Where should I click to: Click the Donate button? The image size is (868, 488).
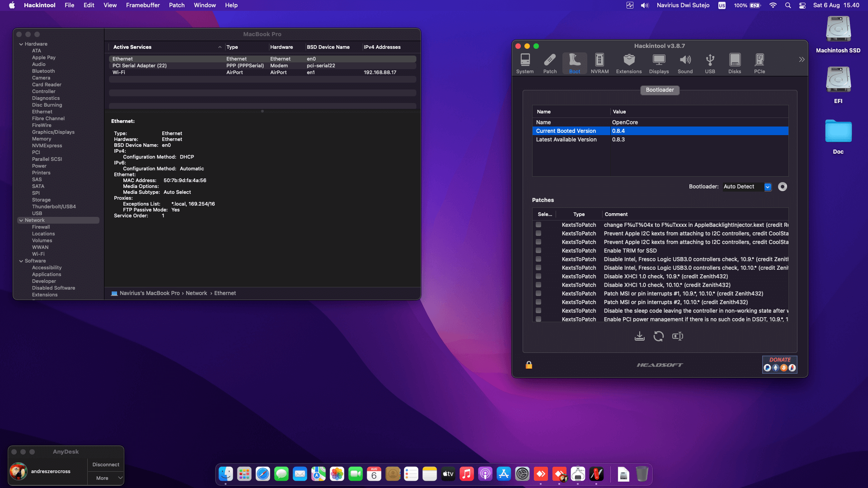point(779,364)
